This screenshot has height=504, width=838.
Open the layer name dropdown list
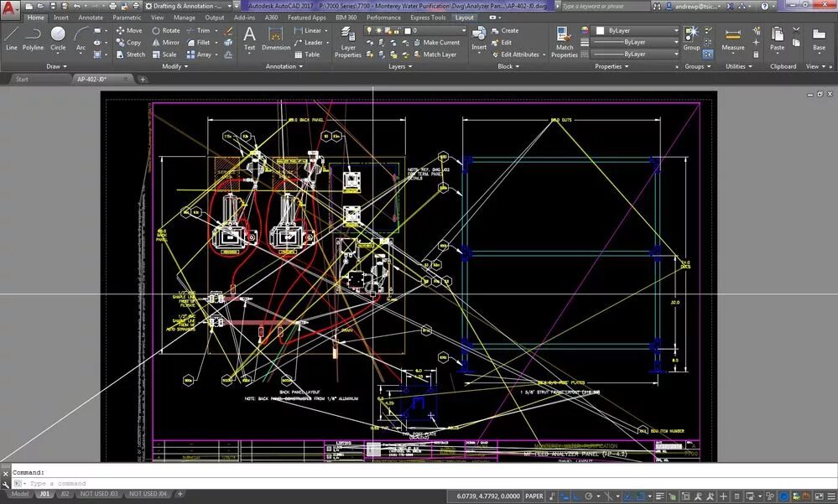(413, 30)
